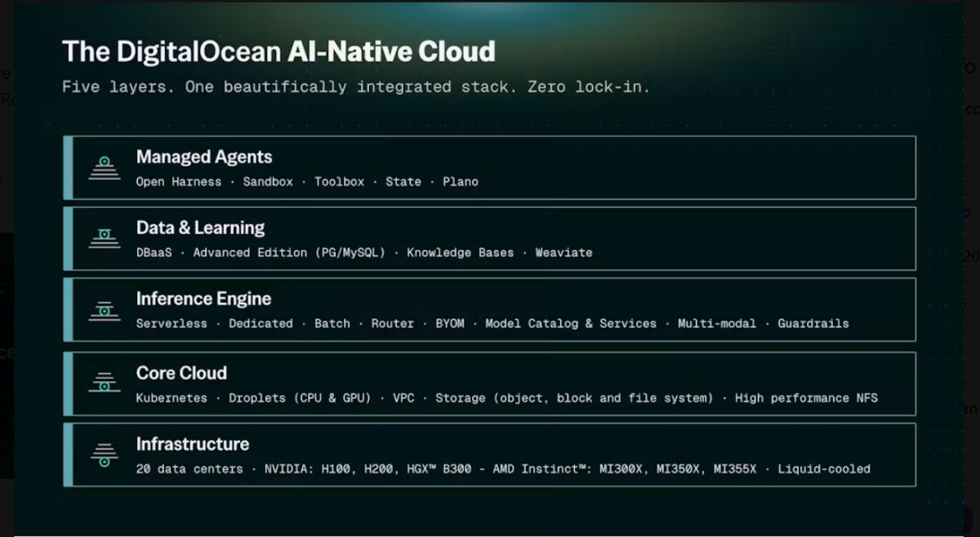Click 'Storage (object, block and file system)' text
The image size is (980, 537).
(x=574, y=398)
